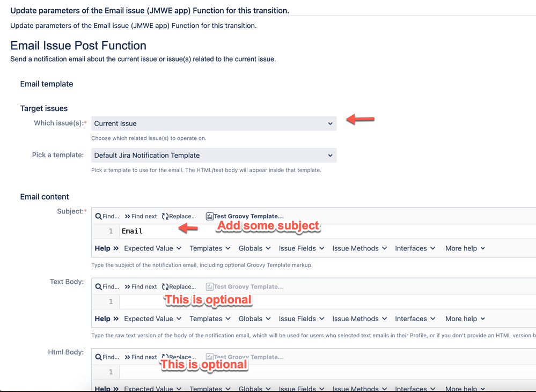This screenshot has height=392, width=536.
Task: Click line number 1 in Text Body gutter
Action: [111, 302]
